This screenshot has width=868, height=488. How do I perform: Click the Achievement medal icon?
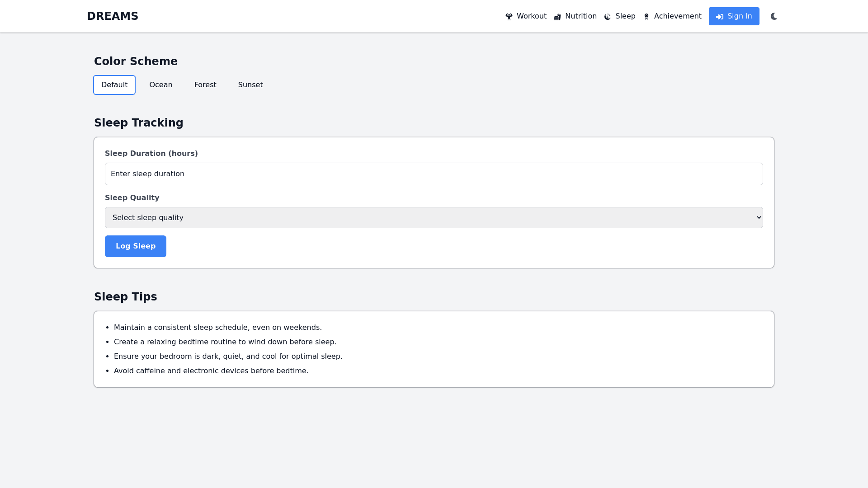click(x=646, y=17)
